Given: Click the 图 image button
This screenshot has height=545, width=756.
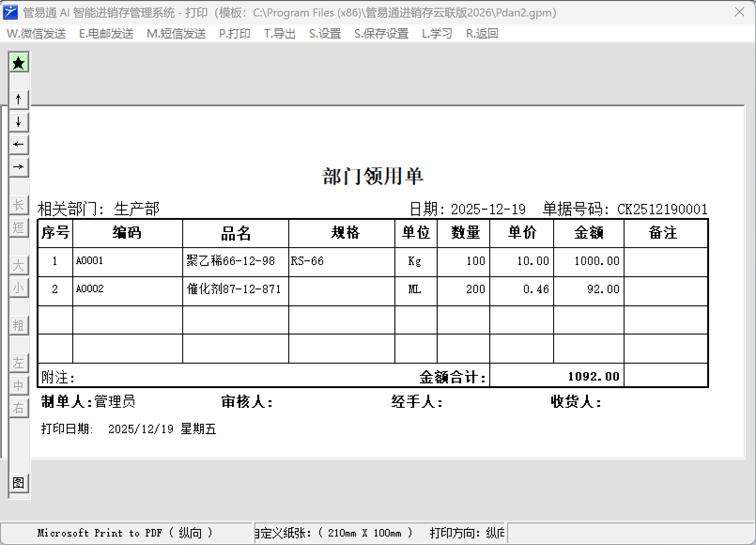Looking at the screenshot, I should point(19,483).
